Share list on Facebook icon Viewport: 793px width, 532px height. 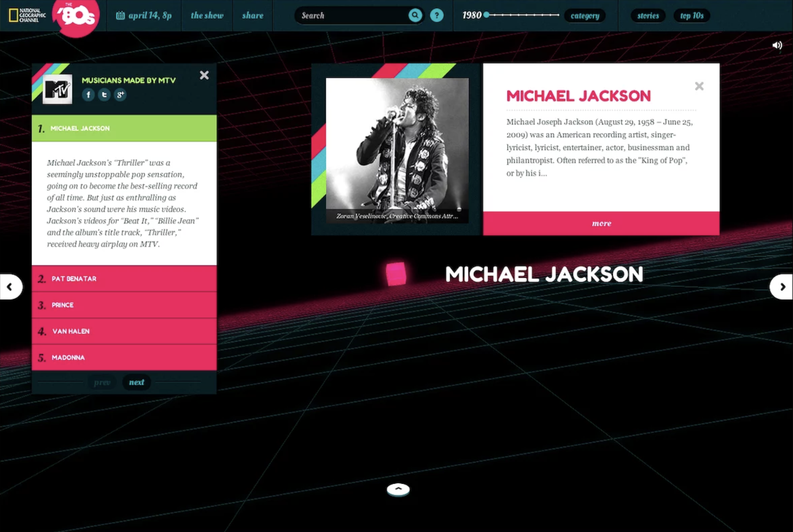pos(88,95)
